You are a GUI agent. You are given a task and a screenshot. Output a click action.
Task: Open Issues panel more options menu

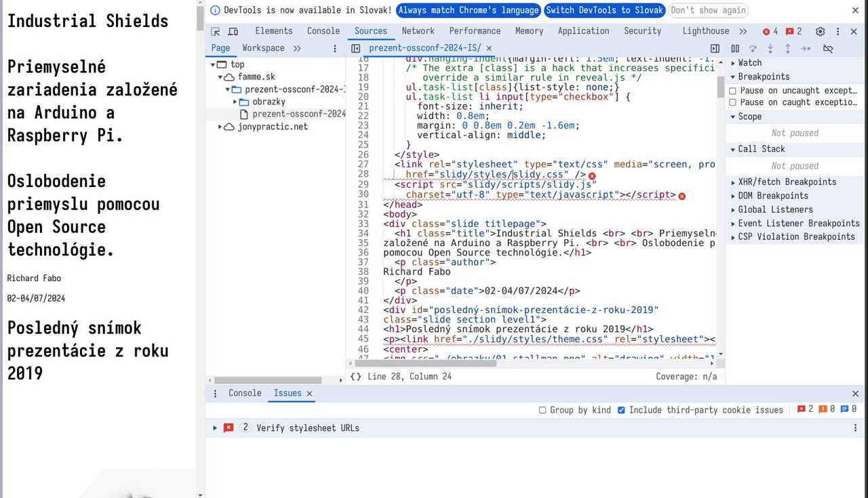(855, 428)
